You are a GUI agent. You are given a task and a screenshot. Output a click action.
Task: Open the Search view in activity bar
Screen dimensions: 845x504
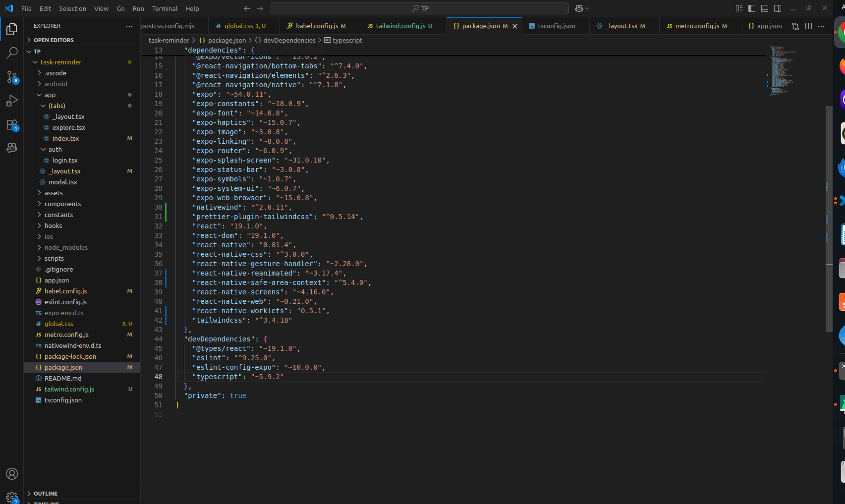coord(12,53)
